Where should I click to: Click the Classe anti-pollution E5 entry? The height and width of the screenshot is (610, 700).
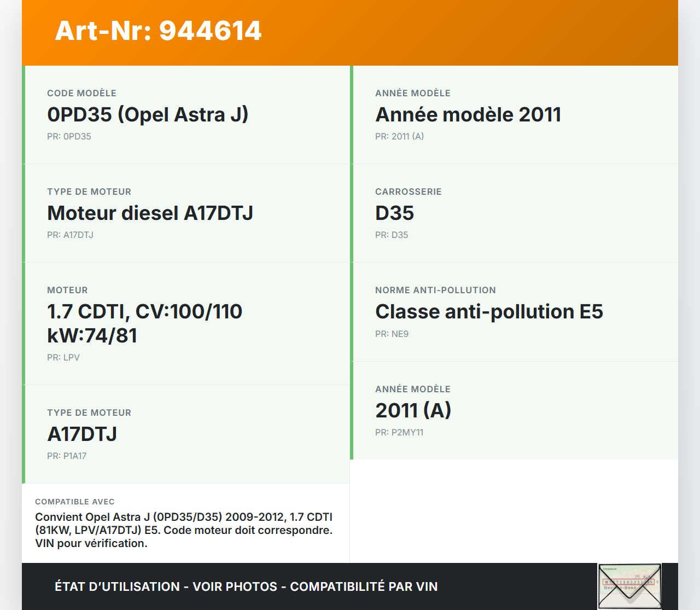(x=489, y=311)
